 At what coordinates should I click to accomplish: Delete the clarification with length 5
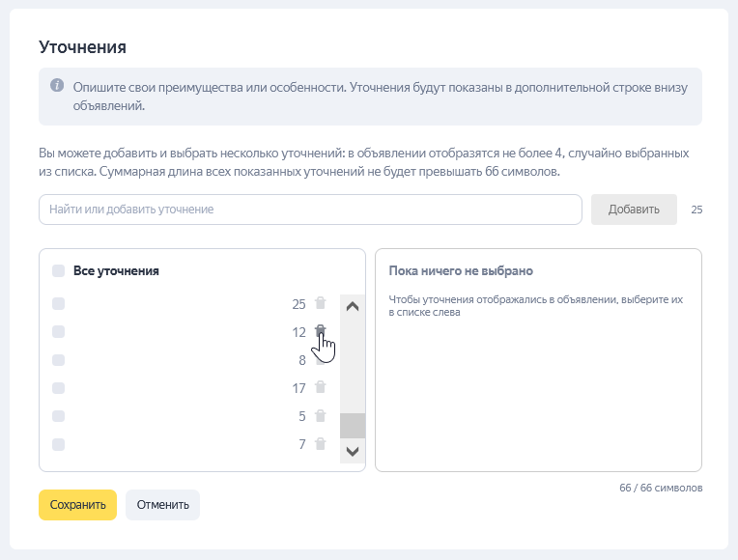(x=321, y=416)
